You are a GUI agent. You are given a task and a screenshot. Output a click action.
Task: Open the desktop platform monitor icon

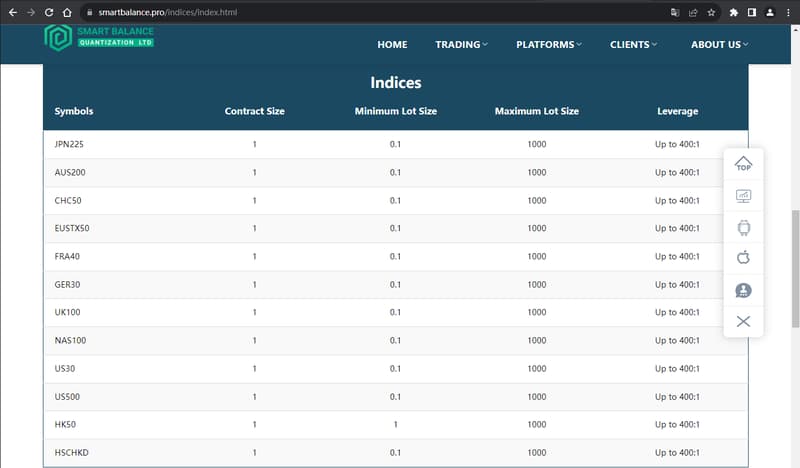click(743, 196)
